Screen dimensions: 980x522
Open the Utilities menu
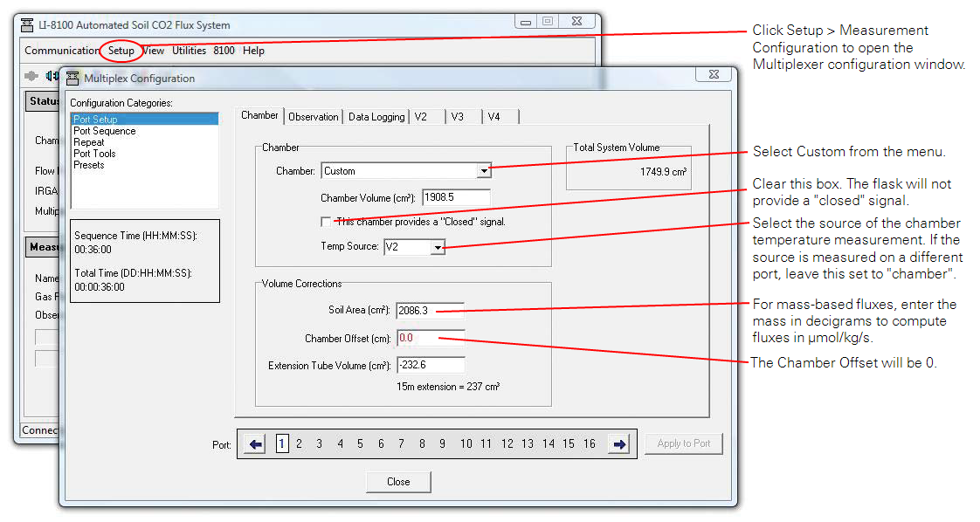(x=189, y=51)
